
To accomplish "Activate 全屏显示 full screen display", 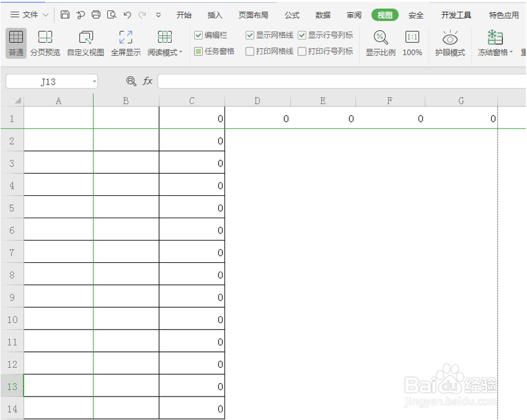I will (x=125, y=43).
